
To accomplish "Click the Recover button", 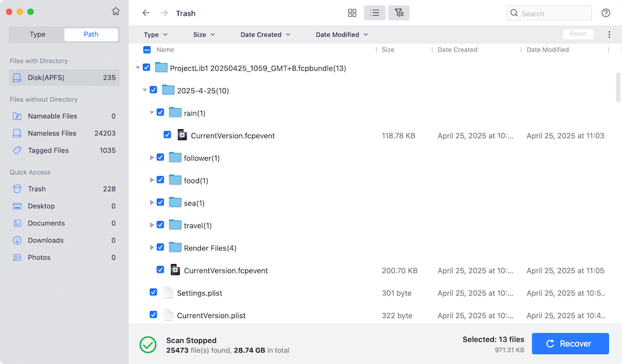I will (570, 343).
